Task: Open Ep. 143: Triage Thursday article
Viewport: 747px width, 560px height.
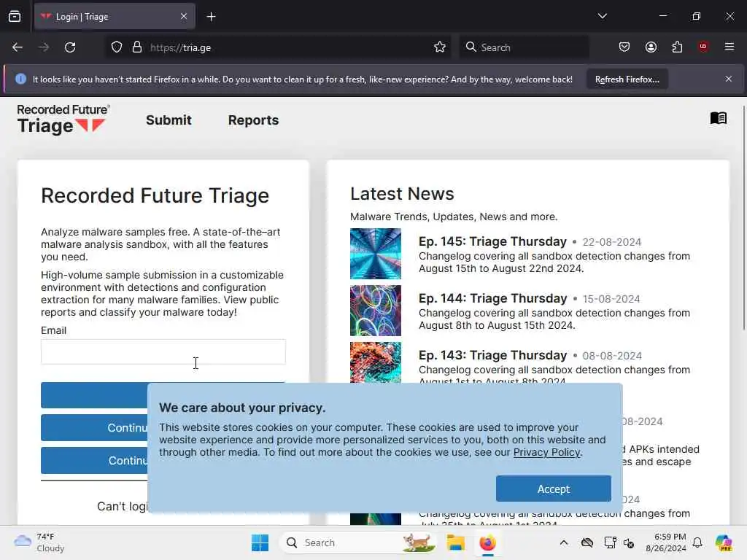Action: pos(492,355)
